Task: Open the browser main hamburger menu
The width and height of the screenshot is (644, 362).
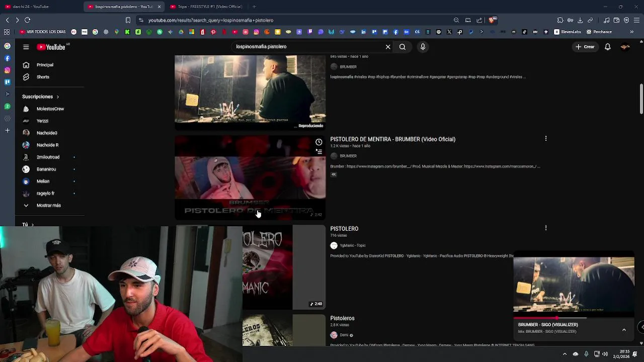Action: coord(636,20)
